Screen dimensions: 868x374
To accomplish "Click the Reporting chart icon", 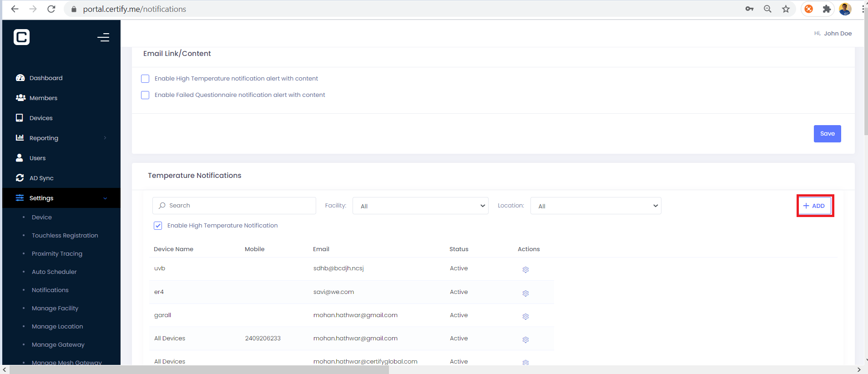I will point(20,137).
